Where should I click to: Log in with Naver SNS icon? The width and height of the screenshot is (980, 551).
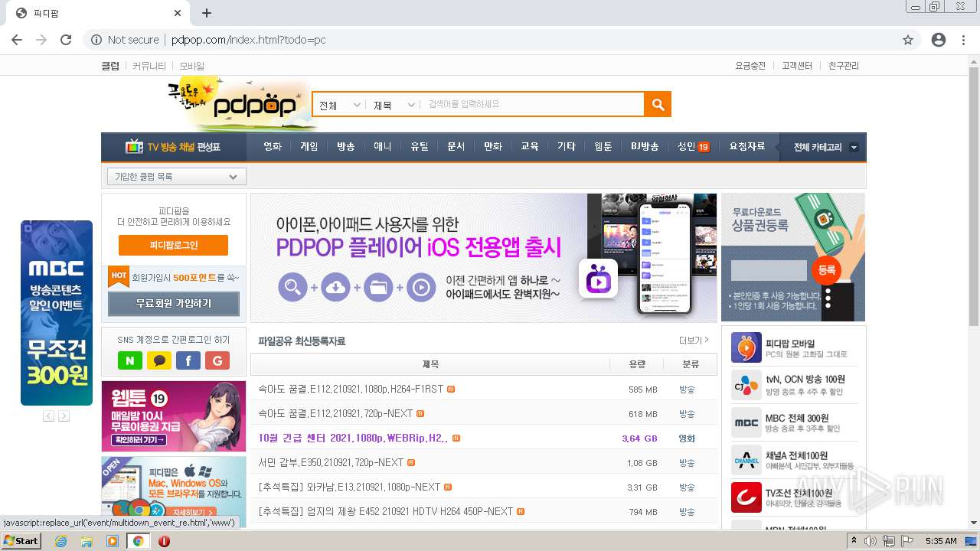130,360
